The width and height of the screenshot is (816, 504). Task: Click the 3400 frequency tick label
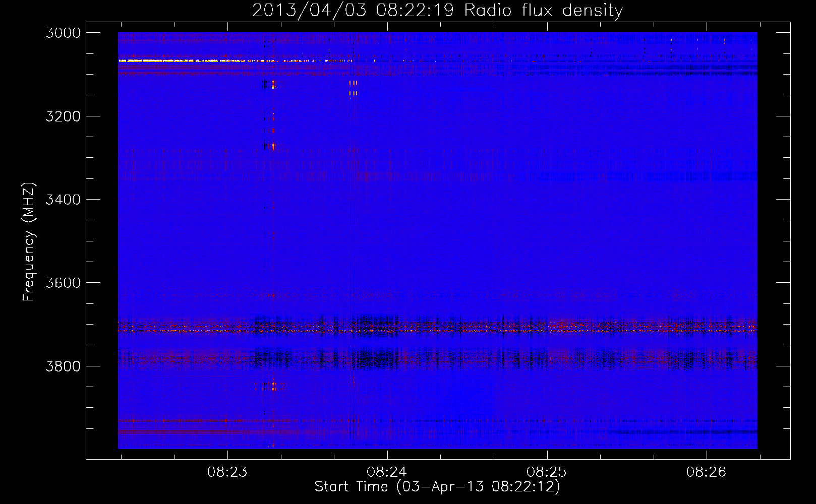(63, 200)
